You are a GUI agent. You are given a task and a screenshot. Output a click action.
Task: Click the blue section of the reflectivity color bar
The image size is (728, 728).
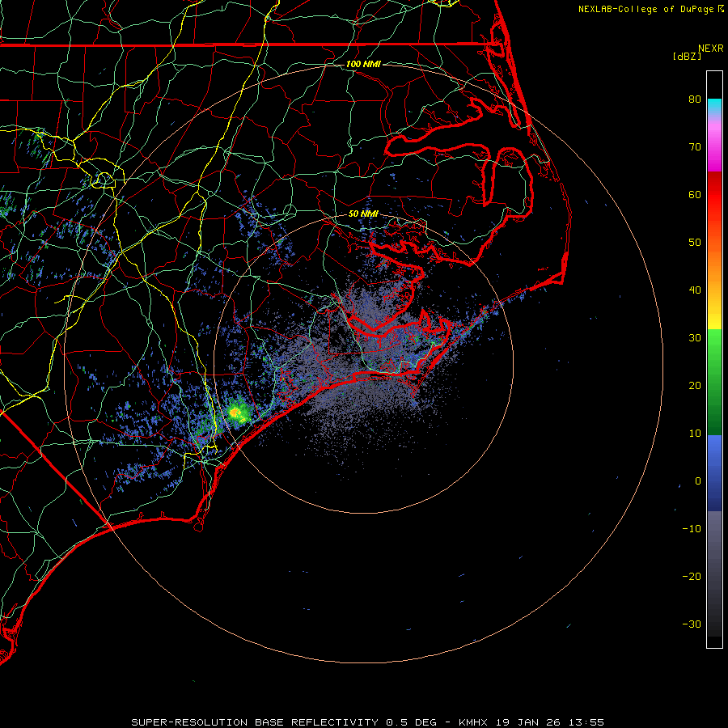click(714, 472)
